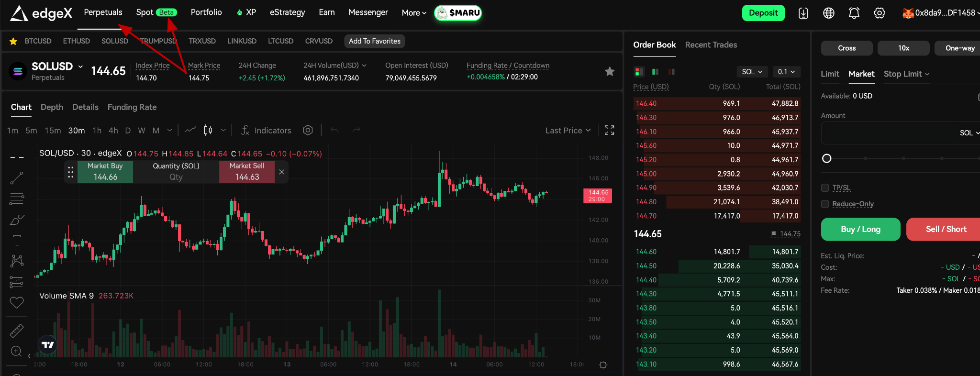Screen dimensions: 980x376
Task: Enable the Reduce-Only checkbox
Action: pyautogui.click(x=825, y=204)
